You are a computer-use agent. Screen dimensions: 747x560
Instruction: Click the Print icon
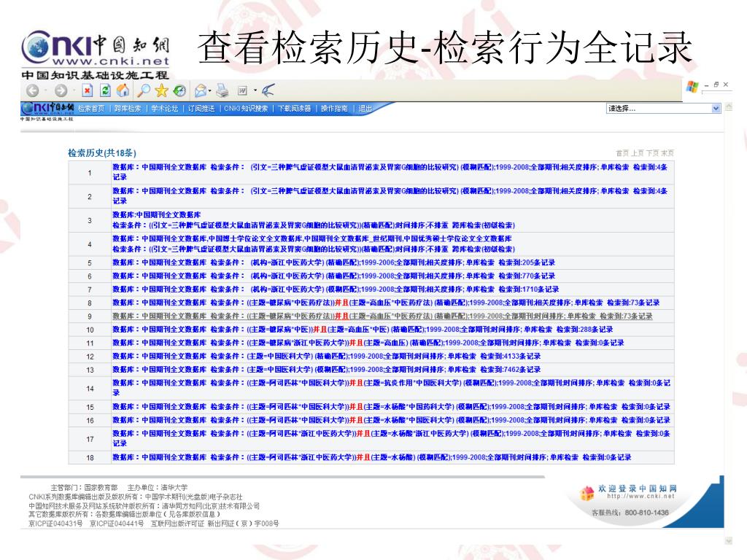coord(222,90)
